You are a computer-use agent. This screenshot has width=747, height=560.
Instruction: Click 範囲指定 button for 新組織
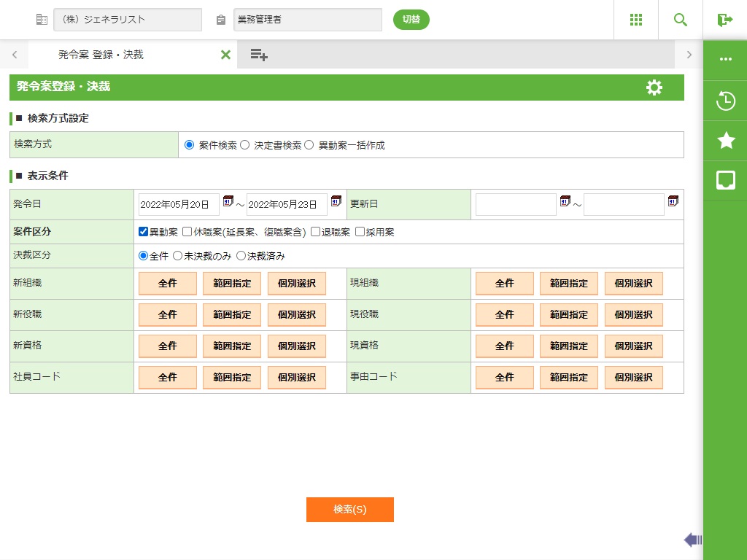(x=232, y=284)
